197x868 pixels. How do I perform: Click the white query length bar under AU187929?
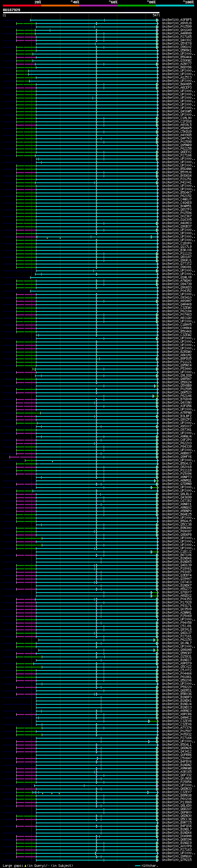pyautogui.click(x=81, y=12)
